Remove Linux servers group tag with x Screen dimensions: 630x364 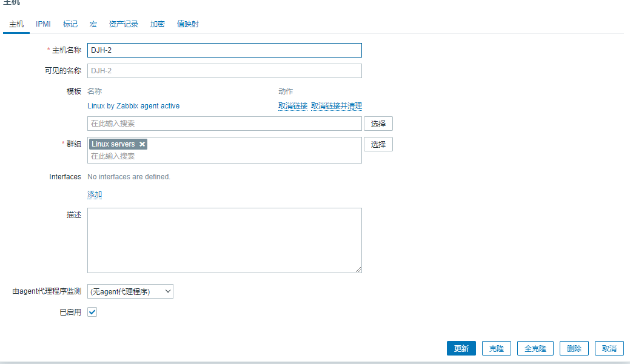coord(142,144)
